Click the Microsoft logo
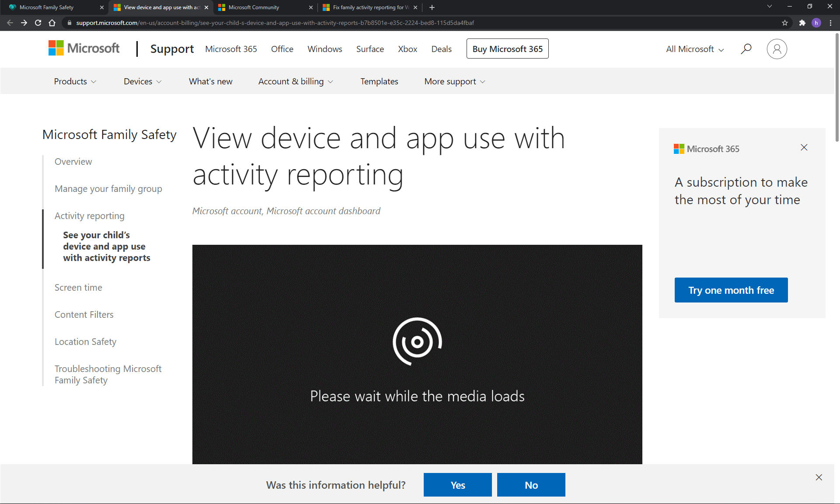This screenshot has width=840, height=504. (x=84, y=49)
